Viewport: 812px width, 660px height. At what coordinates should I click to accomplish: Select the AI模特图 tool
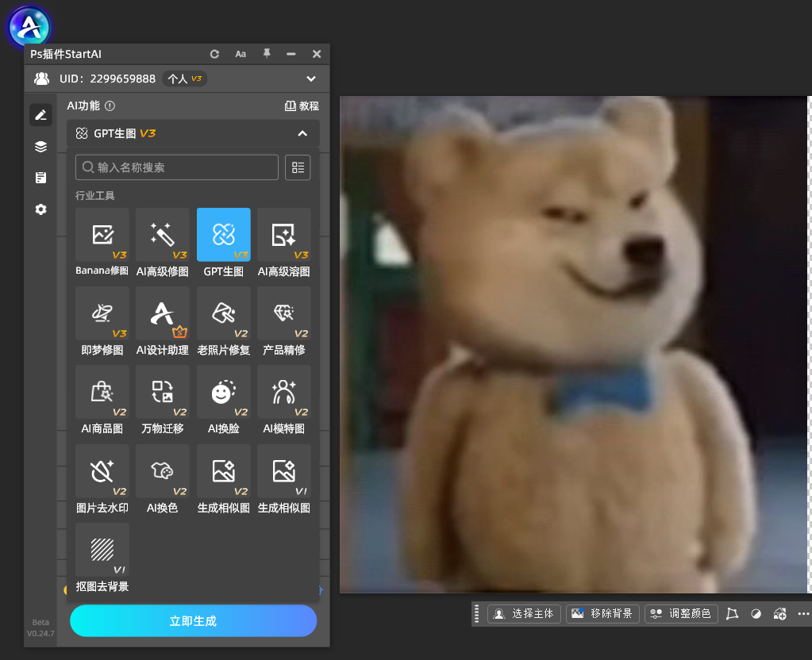(284, 400)
